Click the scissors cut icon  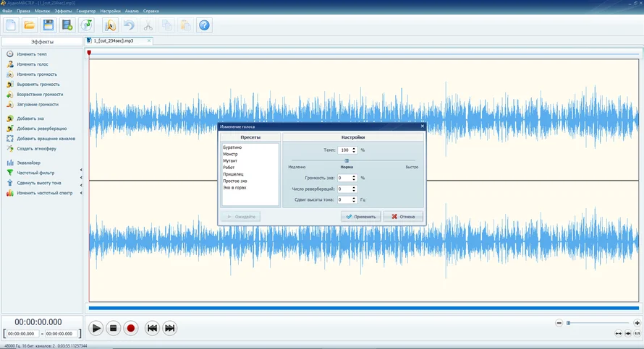pyautogui.click(x=148, y=25)
